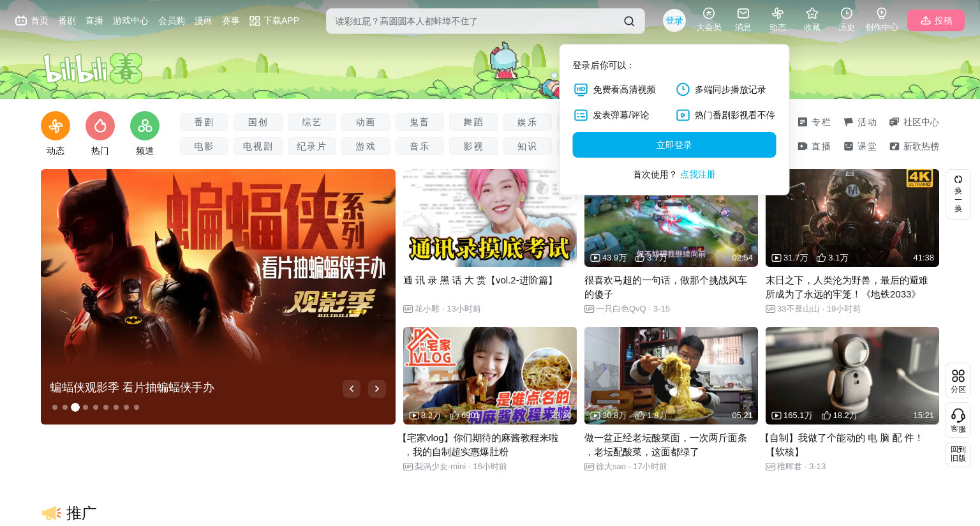Open 社区中心 link
This screenshot has height=526, width=980.
[x=914, y=122]
